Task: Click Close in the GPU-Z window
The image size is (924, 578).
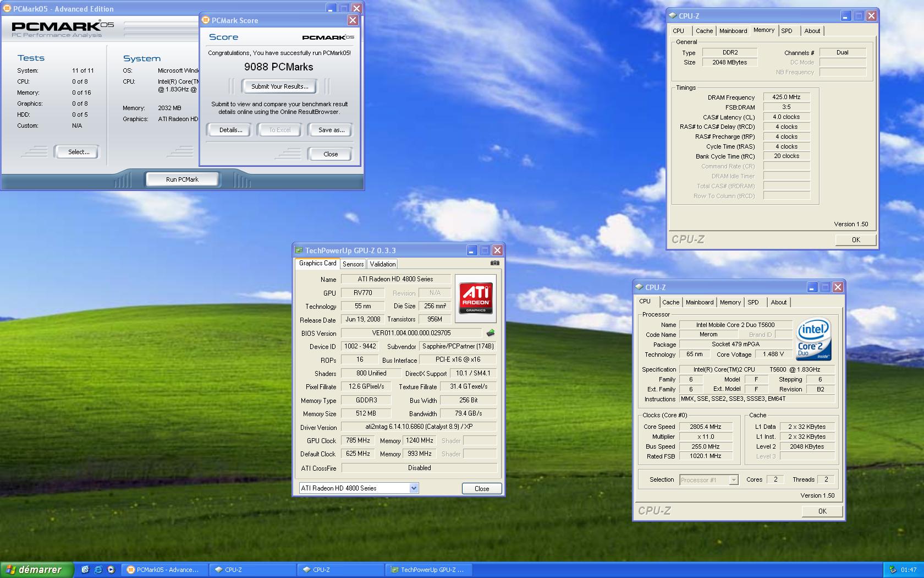Action: click(x=481, y=489)
